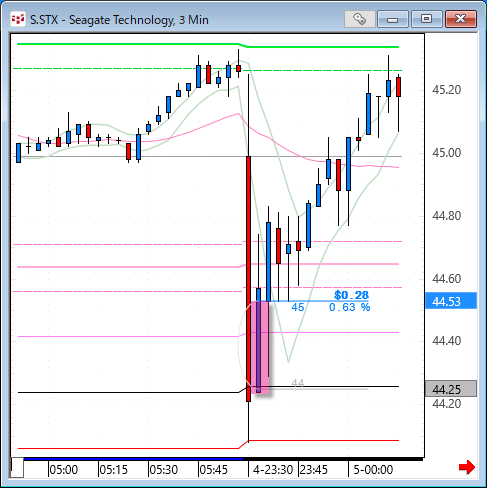
Task: Click the pink highlighted trade zone rectangle
Action: point(260,347)
